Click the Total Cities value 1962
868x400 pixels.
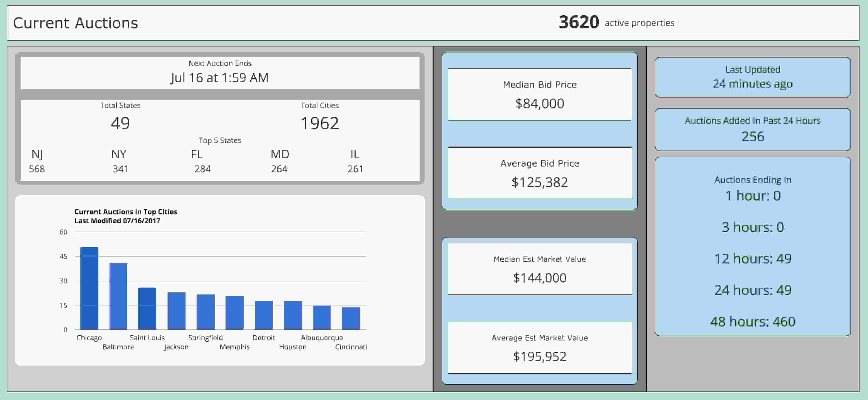[320, 123]
